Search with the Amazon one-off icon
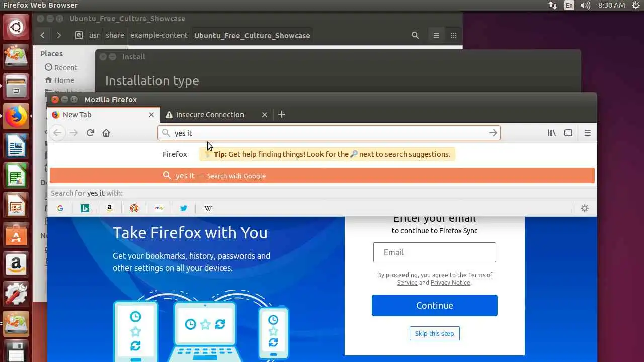This screenshot has height=362, width=644. tap(109, 208)
